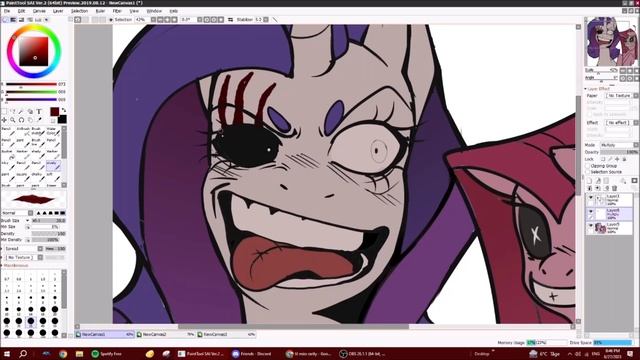
Task: Flip the canvas view horizontally
Action: tap(231, 20)
